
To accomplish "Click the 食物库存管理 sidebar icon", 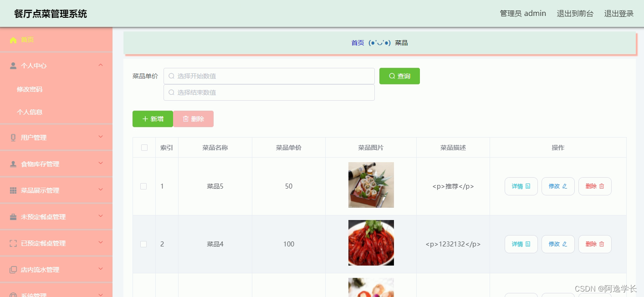I will 13,164.
